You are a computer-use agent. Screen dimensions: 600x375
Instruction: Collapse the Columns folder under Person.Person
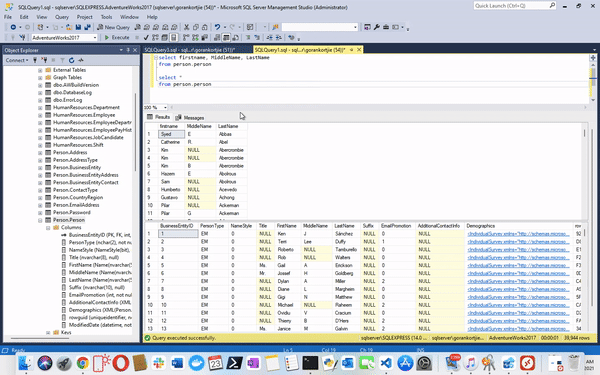pyautogui.click(x=48, y=228)
